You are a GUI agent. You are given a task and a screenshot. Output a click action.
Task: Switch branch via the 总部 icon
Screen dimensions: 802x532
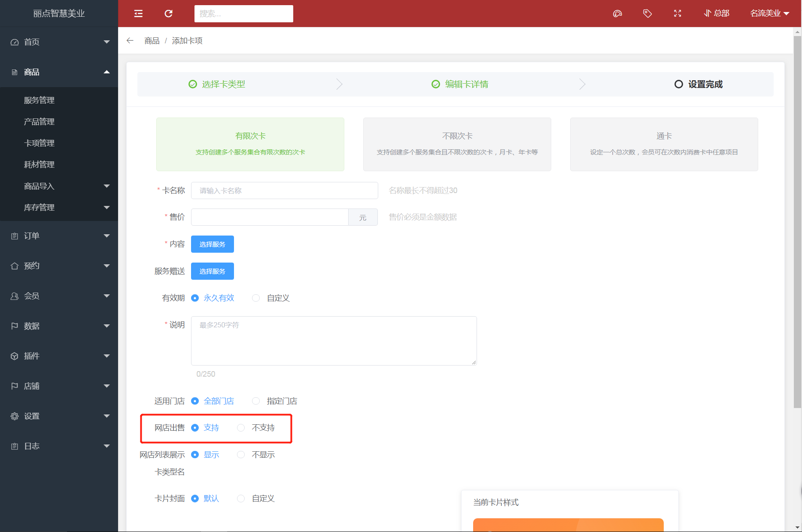click(707, 13)
